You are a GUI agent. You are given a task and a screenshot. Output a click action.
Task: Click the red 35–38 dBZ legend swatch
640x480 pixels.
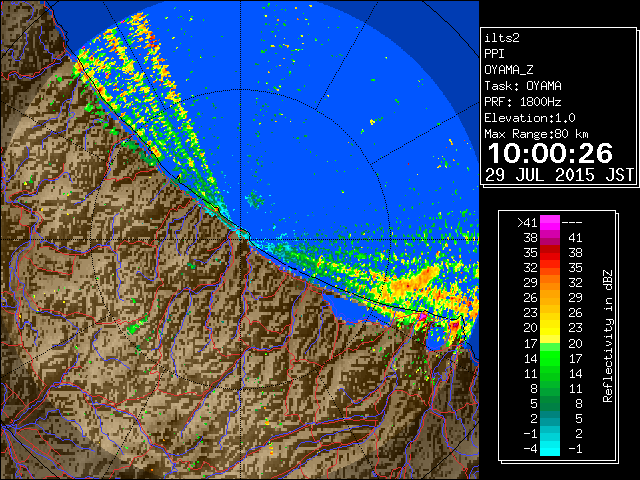tap(550, 252)
